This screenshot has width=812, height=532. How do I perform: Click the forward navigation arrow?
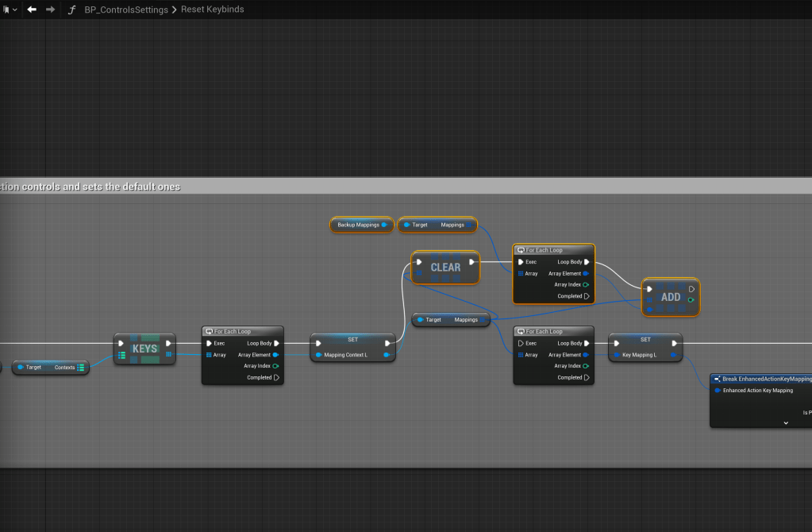point(51,10)
